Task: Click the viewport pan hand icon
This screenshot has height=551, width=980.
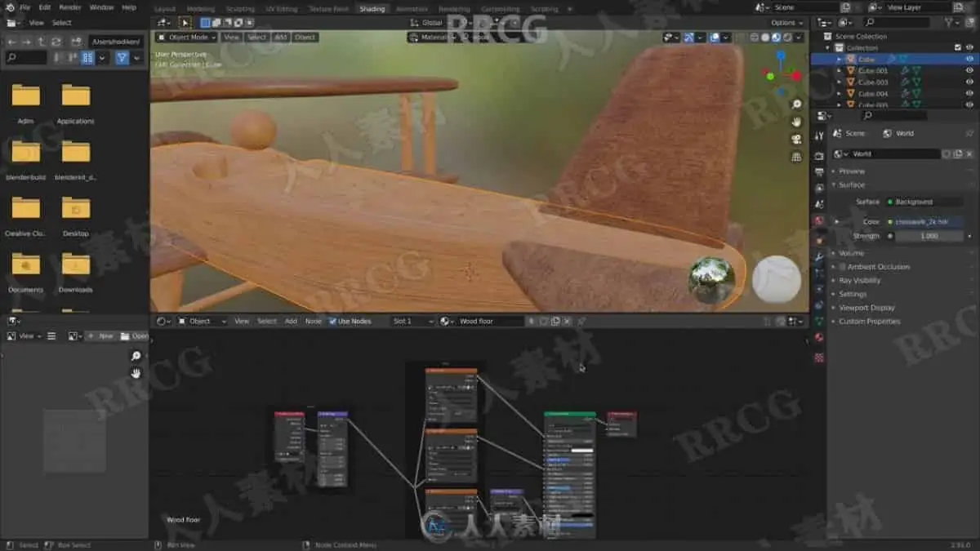Action: coord(796,122)
